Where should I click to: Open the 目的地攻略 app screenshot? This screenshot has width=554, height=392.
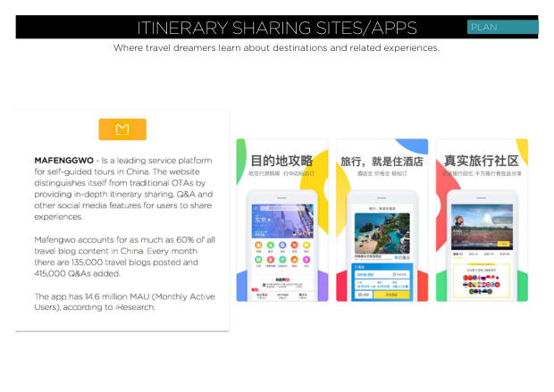pos(282,220)
